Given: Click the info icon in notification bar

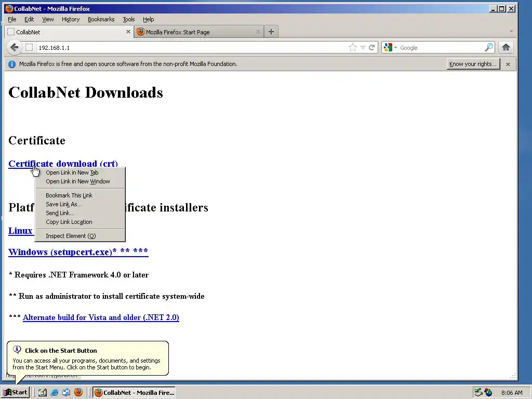Looking at the screenshot, I should 12,64.
